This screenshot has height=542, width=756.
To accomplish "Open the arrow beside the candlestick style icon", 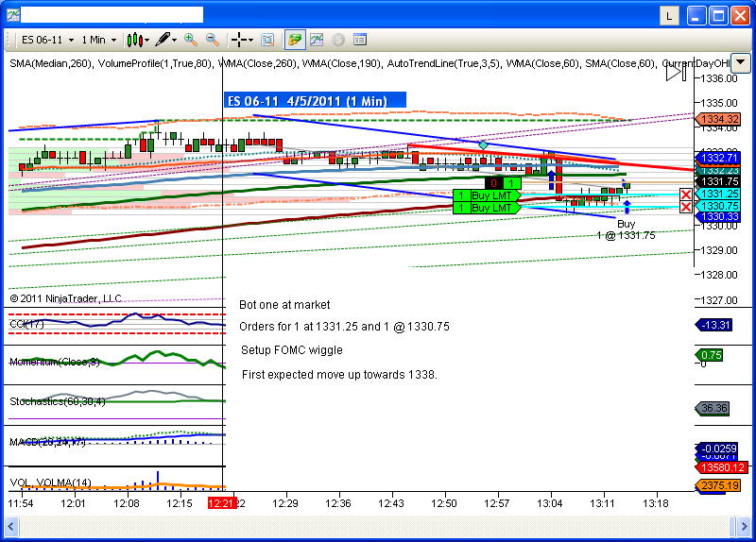I will click(x=147, y=41).
